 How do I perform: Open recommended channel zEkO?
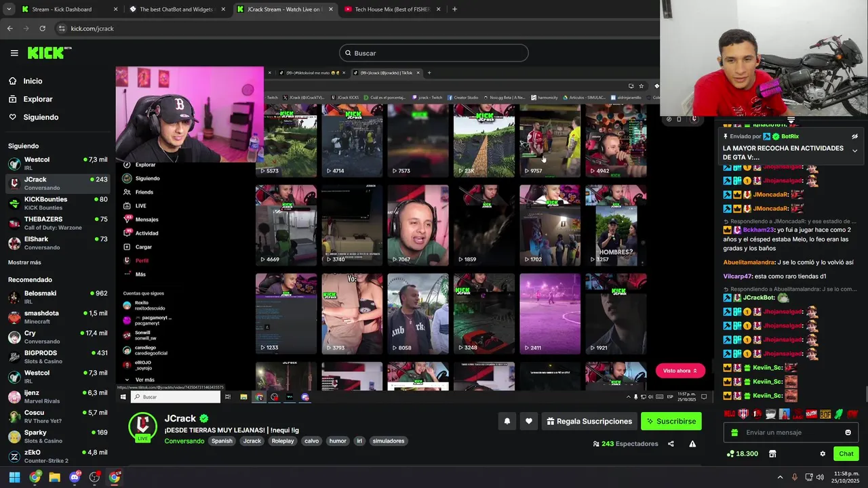click(x=58, y=456)
